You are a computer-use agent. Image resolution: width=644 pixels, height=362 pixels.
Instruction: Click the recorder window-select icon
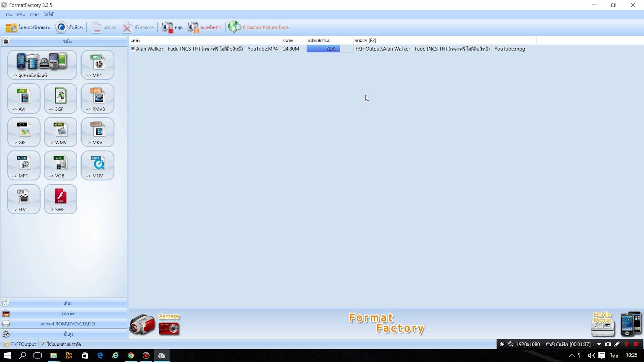tap(502, 344)
